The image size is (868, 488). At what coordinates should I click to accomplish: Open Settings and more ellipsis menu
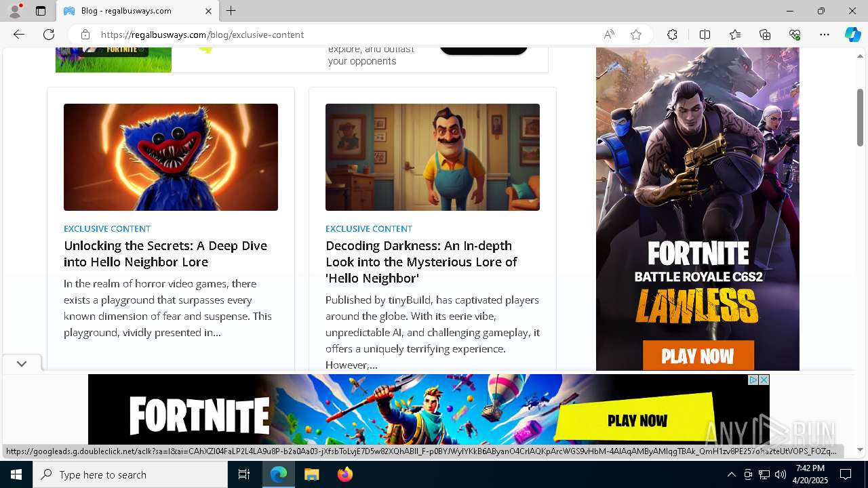point(825,35)
